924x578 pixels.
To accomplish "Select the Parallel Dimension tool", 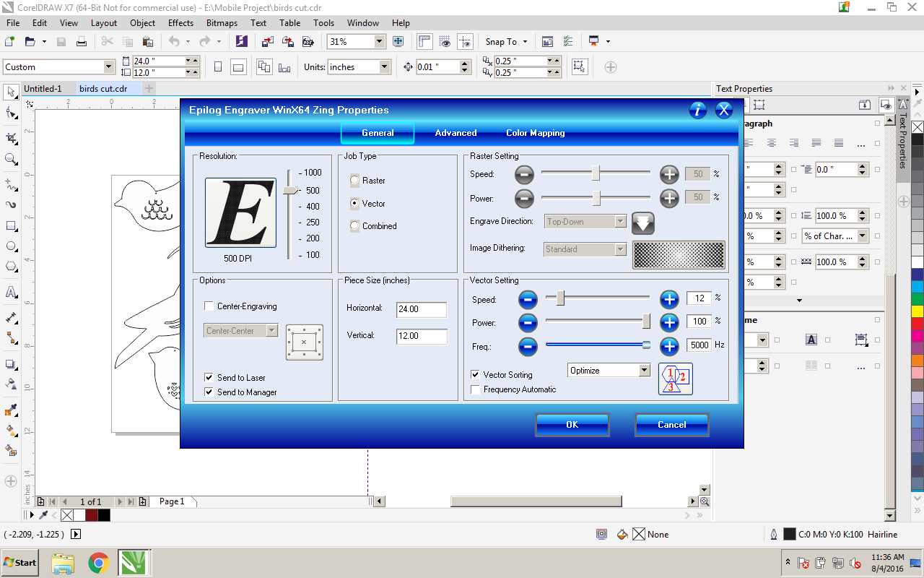I will (x=11, y=317).
